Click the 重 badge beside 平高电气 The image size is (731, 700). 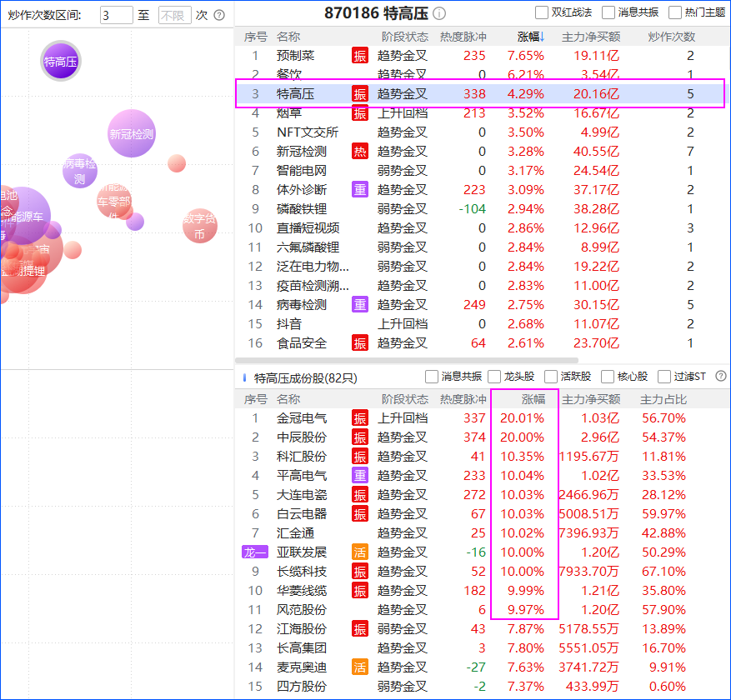[x=359, y=475]
